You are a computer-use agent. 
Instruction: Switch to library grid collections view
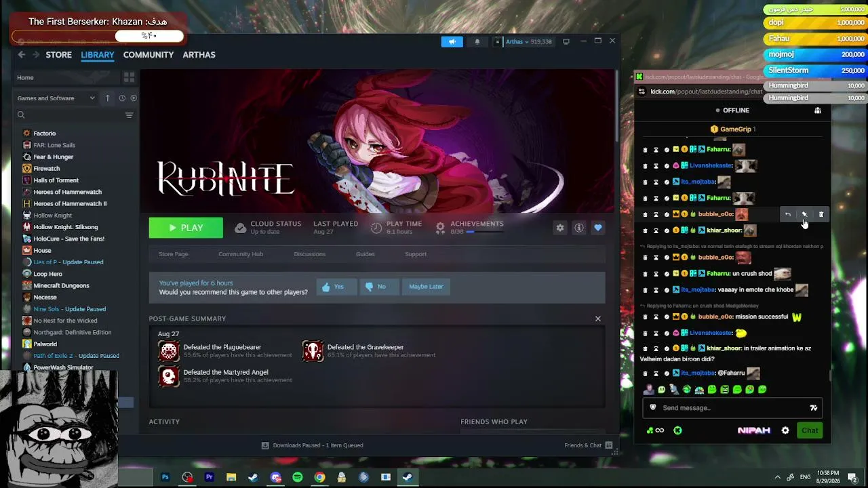(x=129, y=77)
